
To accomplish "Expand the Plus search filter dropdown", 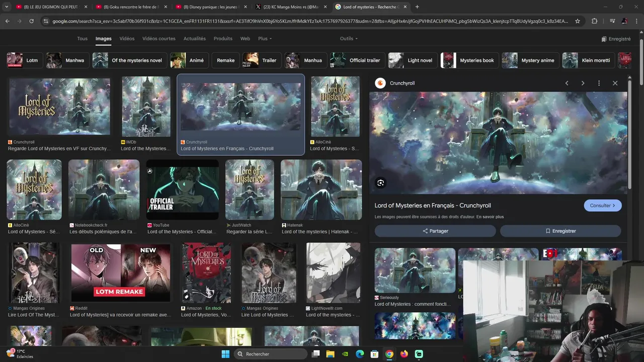I will [265, 39].
